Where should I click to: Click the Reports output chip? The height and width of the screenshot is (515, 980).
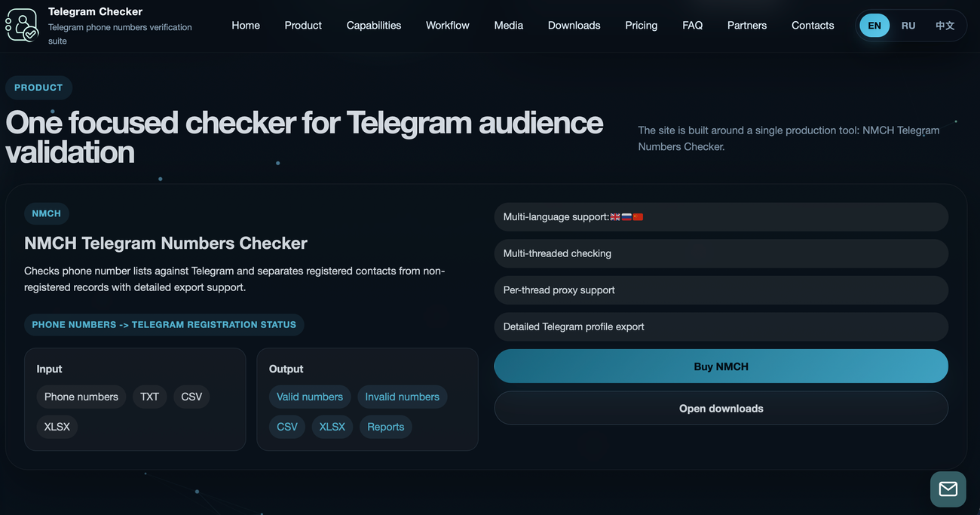coord(386,427)
